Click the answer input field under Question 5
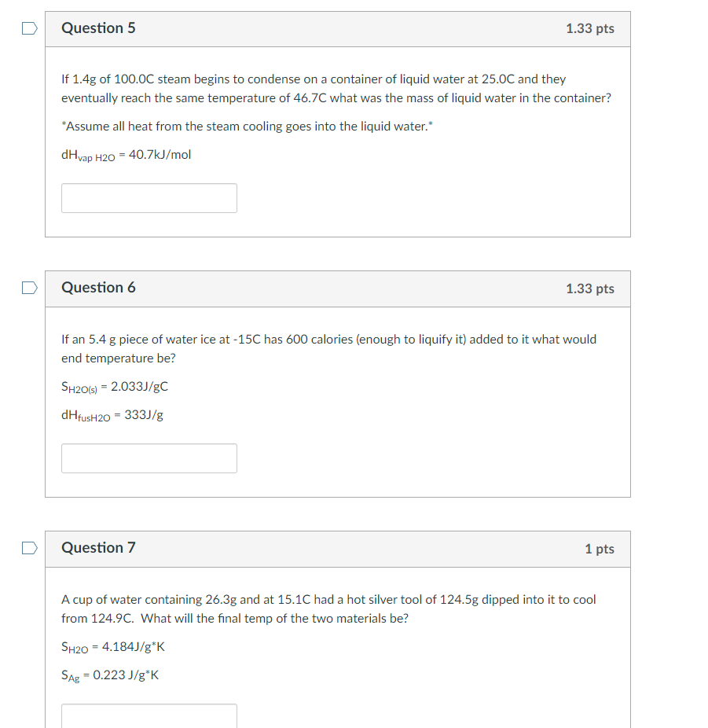This screenshot has height=728, width=708. tap(149, 197)
